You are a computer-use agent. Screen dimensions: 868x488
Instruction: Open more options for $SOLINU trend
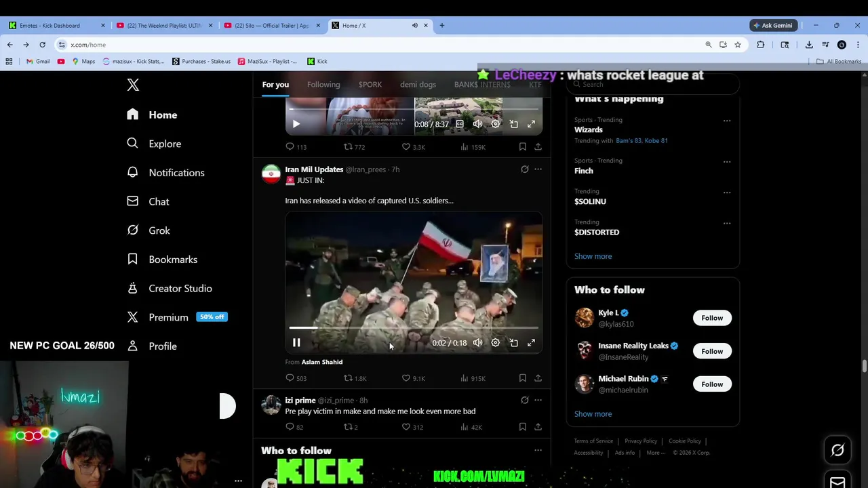click(727, 192)
